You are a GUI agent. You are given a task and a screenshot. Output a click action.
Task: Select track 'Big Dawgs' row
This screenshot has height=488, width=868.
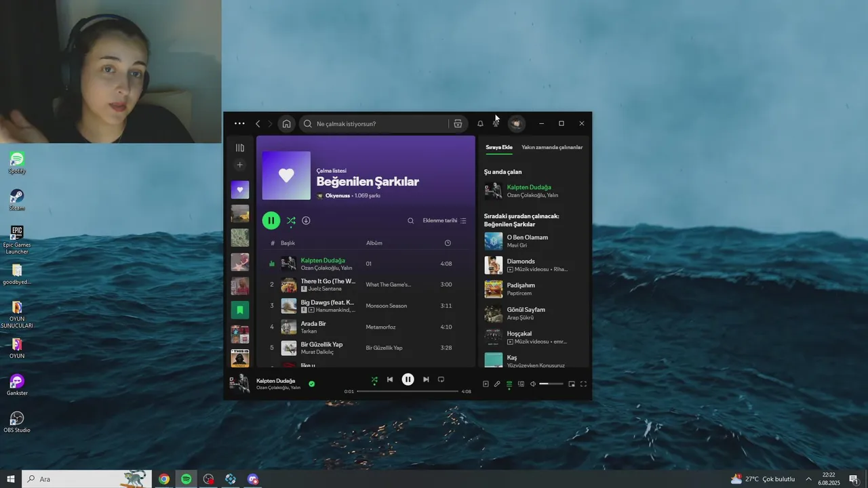coord(365,306)
